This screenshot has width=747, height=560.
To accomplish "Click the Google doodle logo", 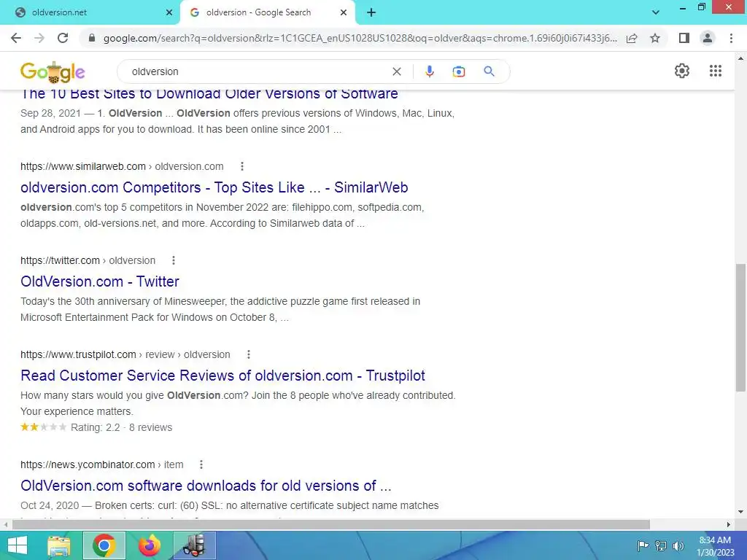I will coord(53,72).
